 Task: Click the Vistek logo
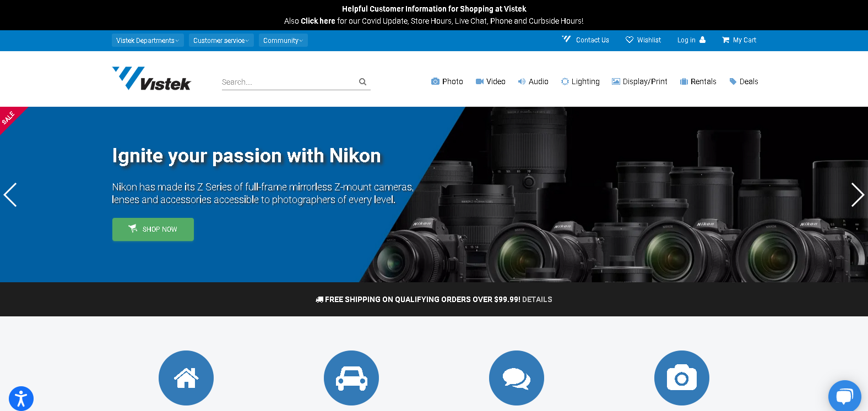[151, 79]
